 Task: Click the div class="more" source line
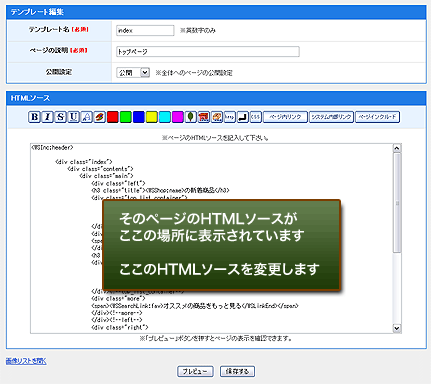point(118,298)
